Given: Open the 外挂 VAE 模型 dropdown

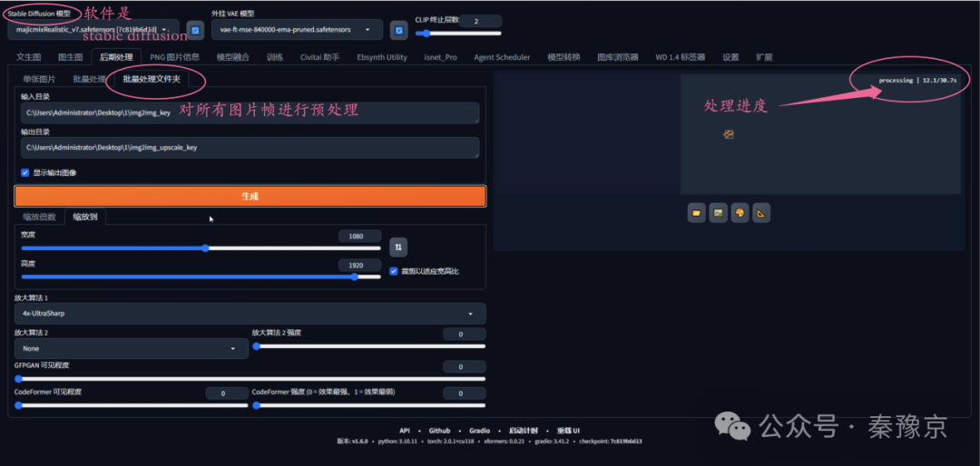Looking at the screenshot, I should [x=297, y=29].
